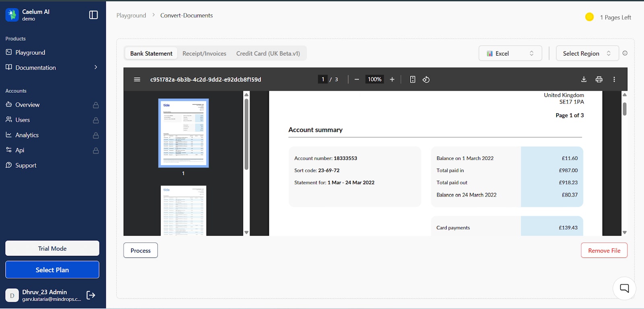Select the second page thumbnail
Viewport: 644px width, 309px height.
(x=184, y=210)
